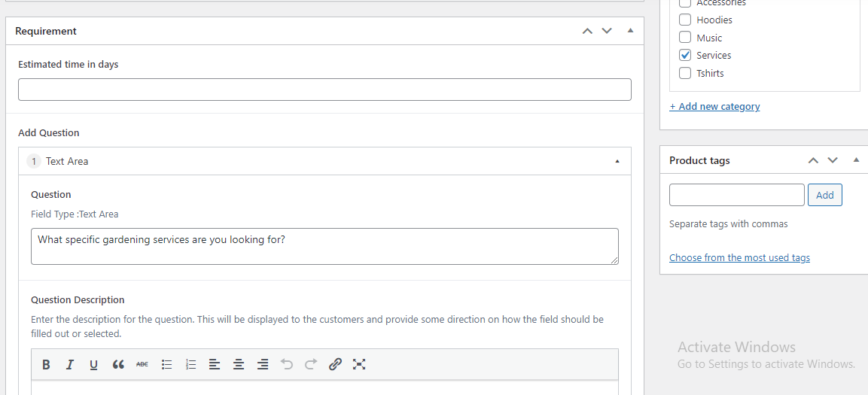
Task: Create a numbered list
Action: 191,365
